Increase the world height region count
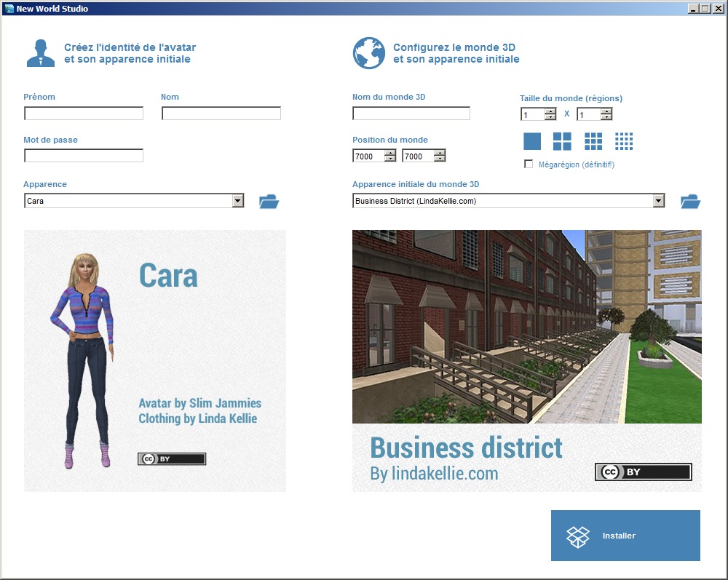This screenshot has height=580, width=728. point(606,111)
